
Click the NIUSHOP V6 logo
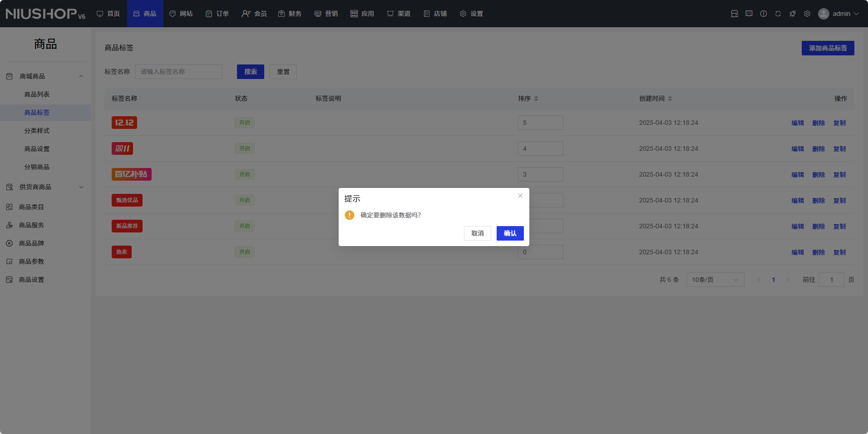45,14
